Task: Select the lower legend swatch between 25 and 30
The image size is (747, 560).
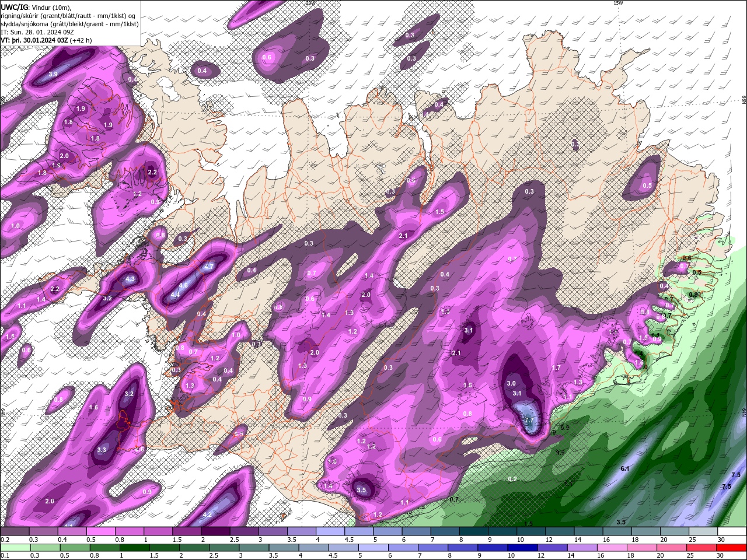Action: [x=701, y=548]
